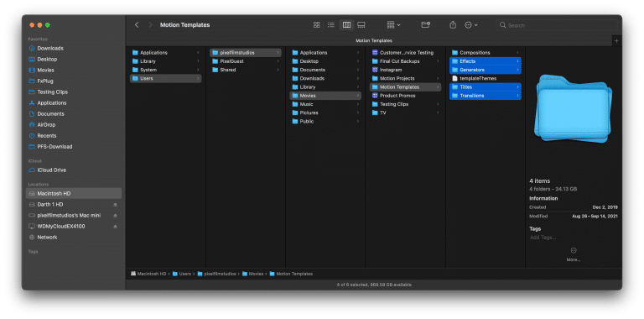
Task: Click the Search field
Action: pyautogui.click(x=557, y=25)
